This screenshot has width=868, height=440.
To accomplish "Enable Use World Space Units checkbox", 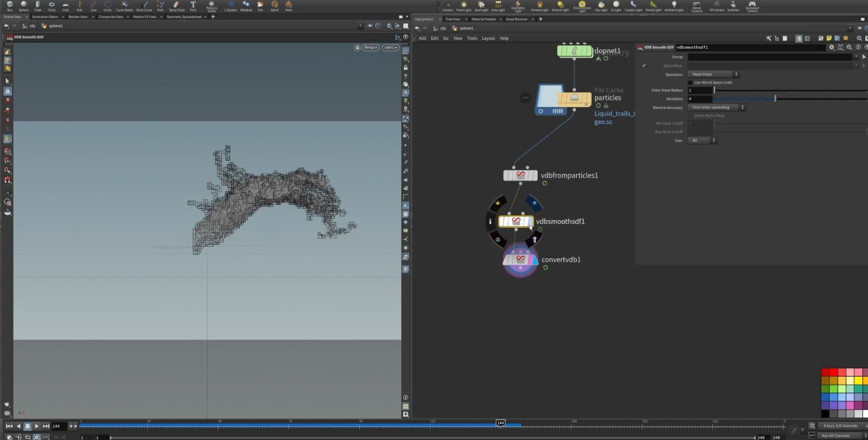I will [690, 82].
